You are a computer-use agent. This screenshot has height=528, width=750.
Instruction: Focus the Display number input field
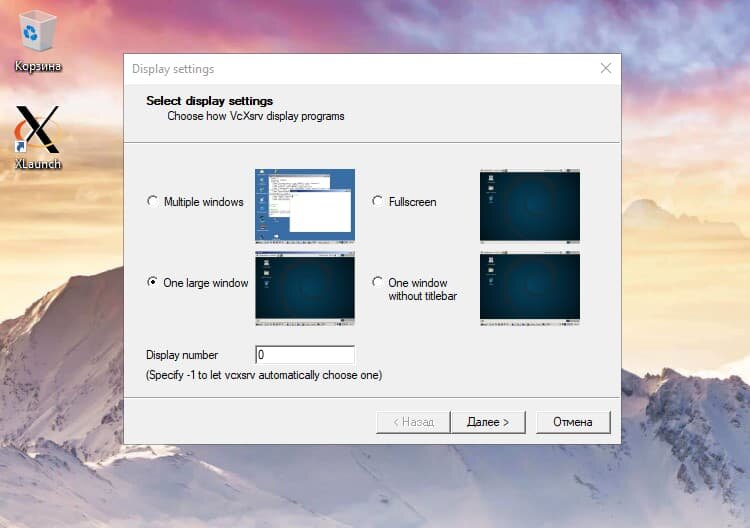[305, 355]
